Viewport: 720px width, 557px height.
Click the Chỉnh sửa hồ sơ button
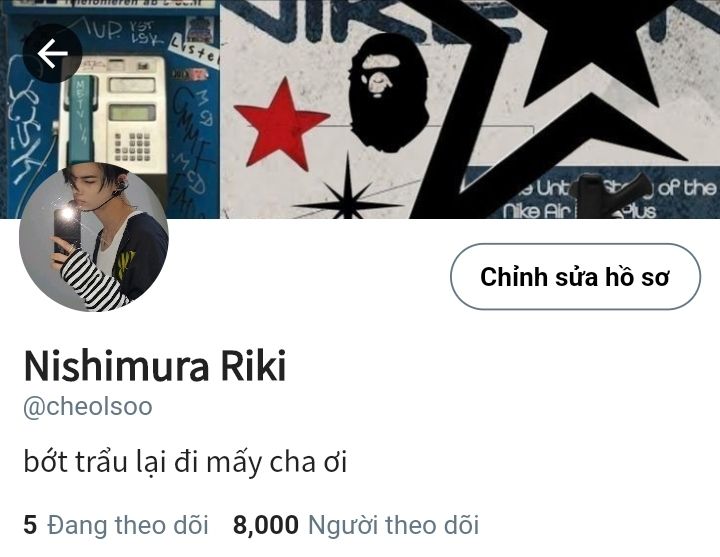[x=575, y=276]
